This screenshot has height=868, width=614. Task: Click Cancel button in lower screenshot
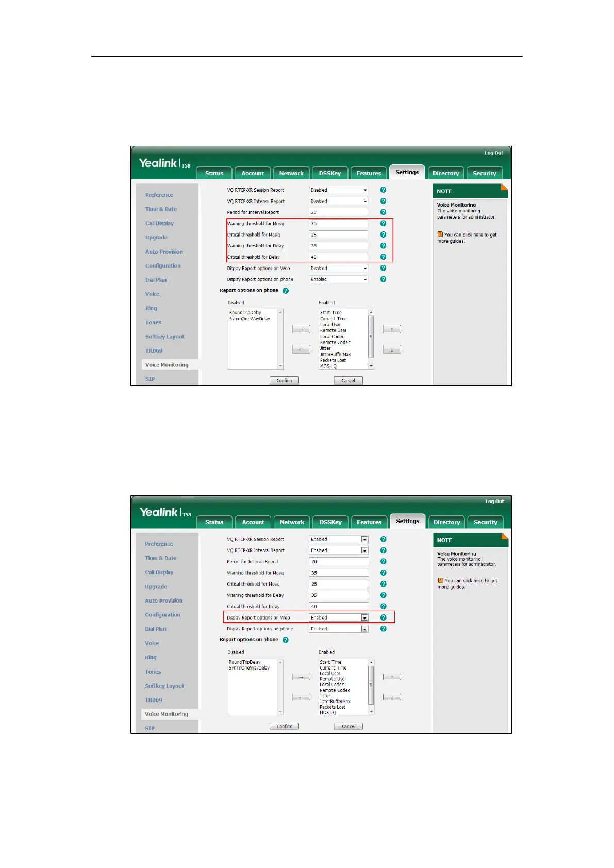coord(349,726)
